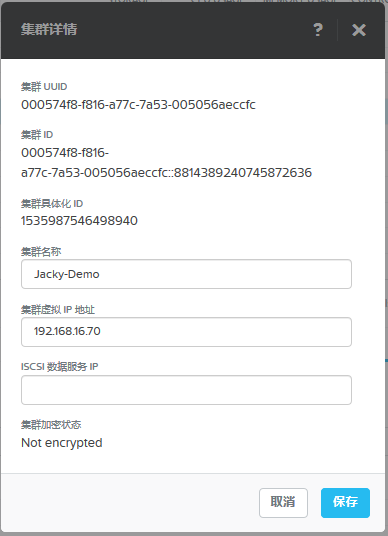Click the empty ISCSI 数据服务 IP field
388x536 pixels.
point(186,390)
